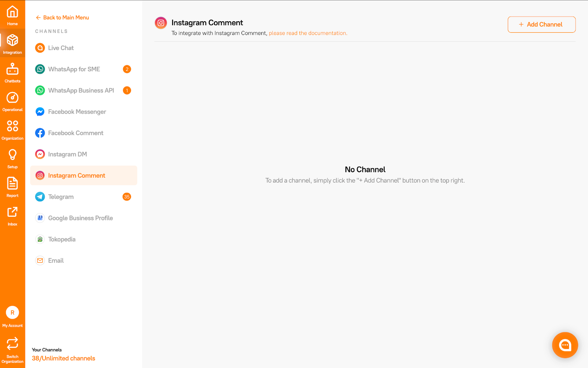Select Facebook Messenger channel label

[x=77, y=112]
